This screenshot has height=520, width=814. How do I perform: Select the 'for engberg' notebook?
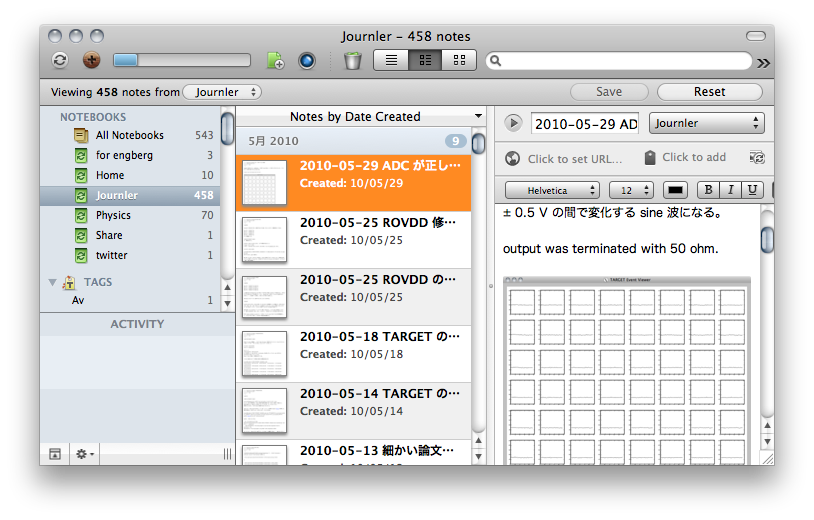pyautogui.click(x=130, y=155)
